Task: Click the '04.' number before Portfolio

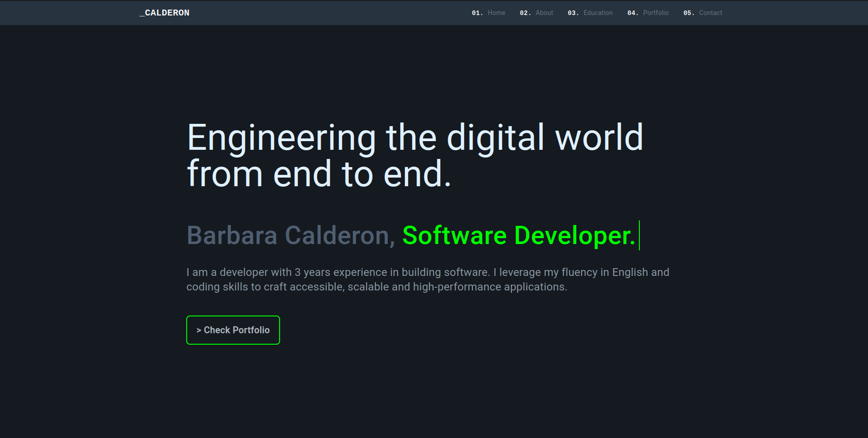Action: [632, 13]
